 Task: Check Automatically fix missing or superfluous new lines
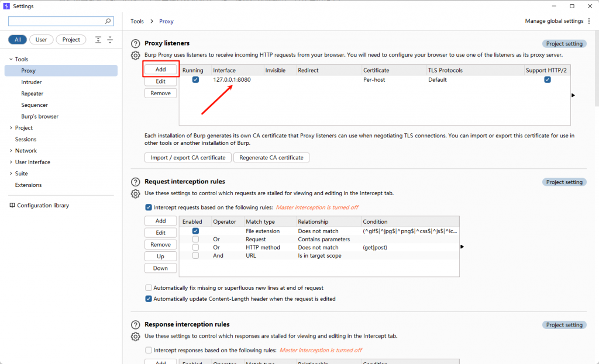149,287
